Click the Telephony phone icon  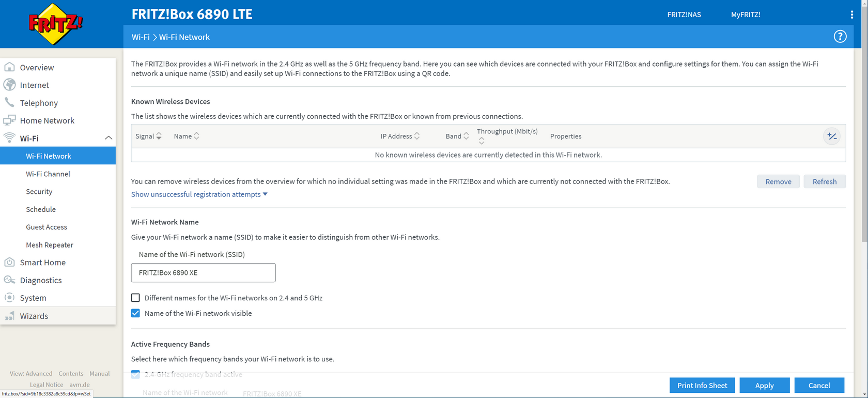coord(9,102)
